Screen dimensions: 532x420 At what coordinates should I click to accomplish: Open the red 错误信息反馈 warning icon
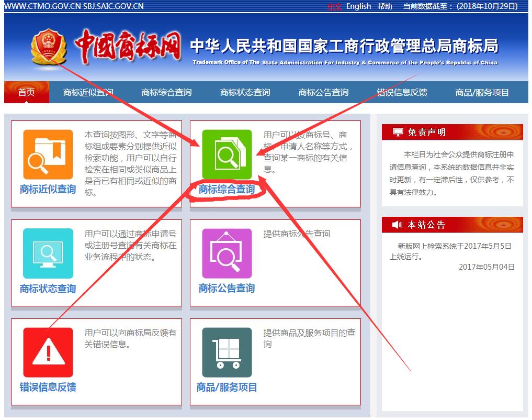[x=48, y=352]
